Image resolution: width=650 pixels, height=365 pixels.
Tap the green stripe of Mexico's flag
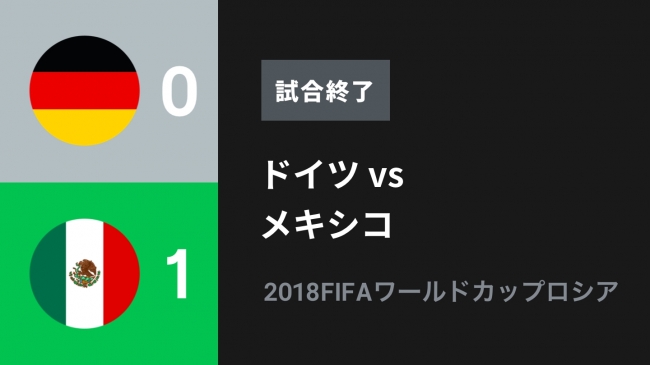[x=48, y=273]
